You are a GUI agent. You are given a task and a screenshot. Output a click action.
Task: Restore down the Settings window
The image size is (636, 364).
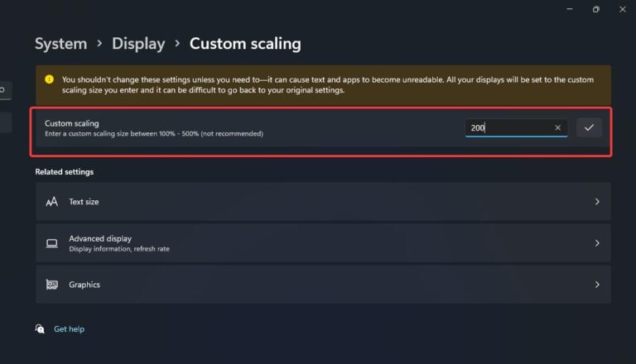coord(596,9)
